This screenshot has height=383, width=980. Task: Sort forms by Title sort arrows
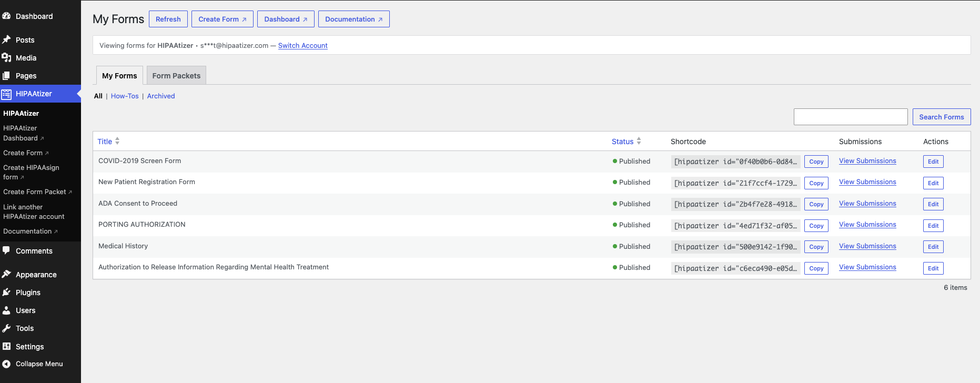(117, 141)
